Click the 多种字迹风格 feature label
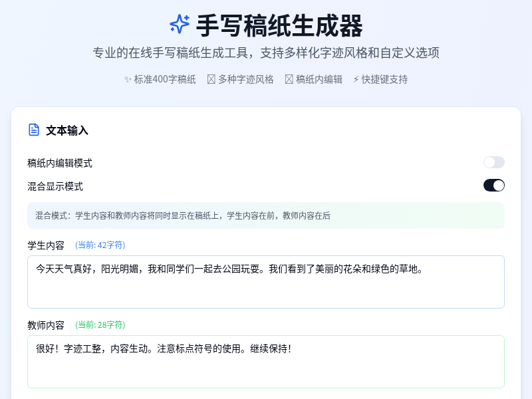The width and height of the screenshot is (532, 399). click(245, 79)
